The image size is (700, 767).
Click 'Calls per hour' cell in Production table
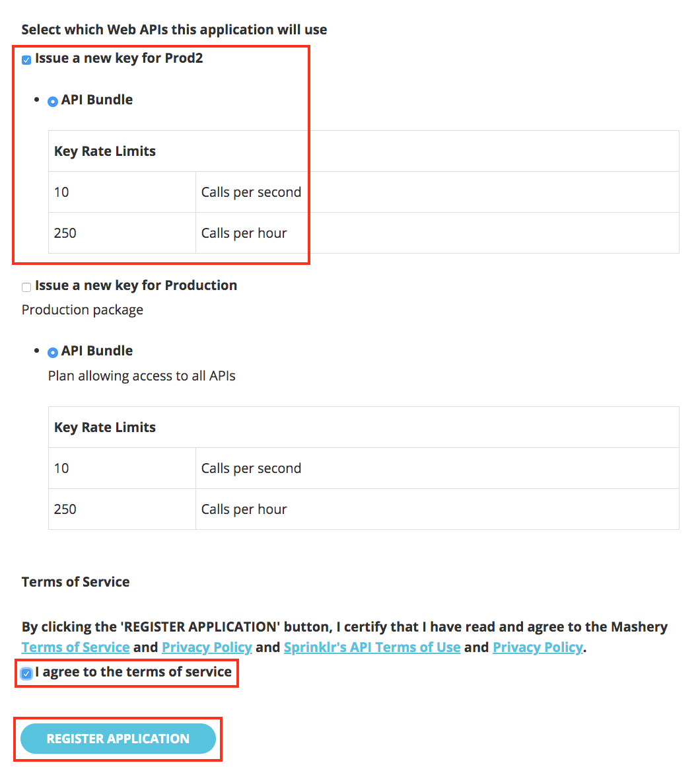(x=244, y=509)
